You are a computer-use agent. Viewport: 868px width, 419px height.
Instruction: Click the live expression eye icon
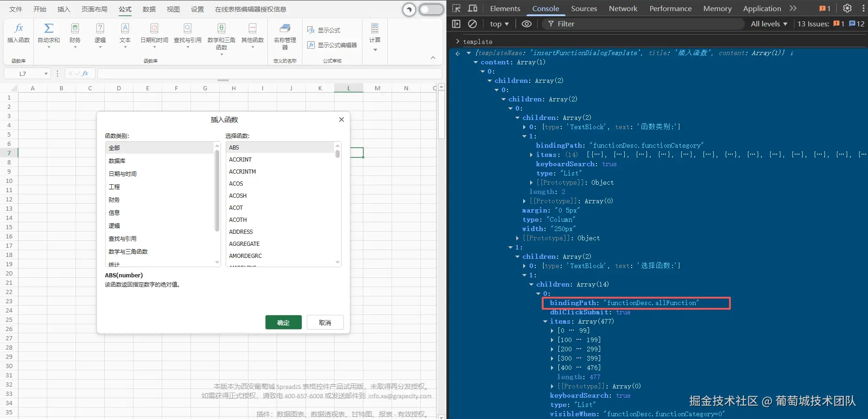(526, 24)
